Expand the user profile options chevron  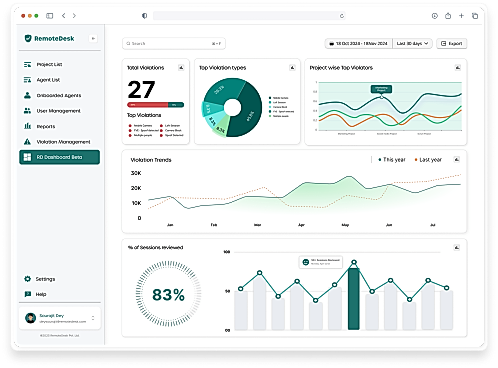(93, 318)
